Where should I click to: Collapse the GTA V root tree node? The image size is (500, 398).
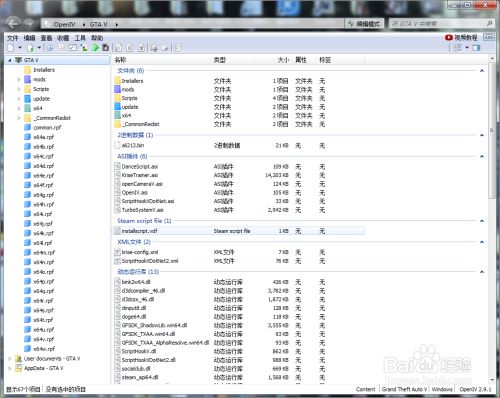point(10,60)
